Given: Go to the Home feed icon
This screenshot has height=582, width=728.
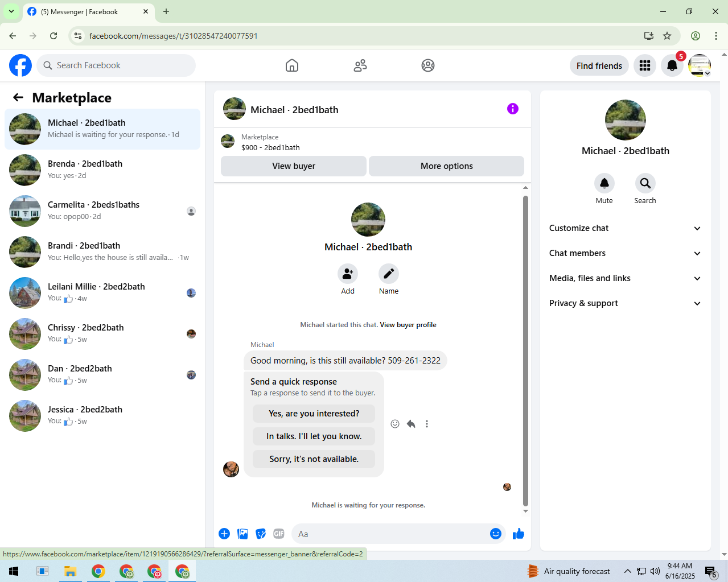Looking at the screenshot, I should 292,65.
